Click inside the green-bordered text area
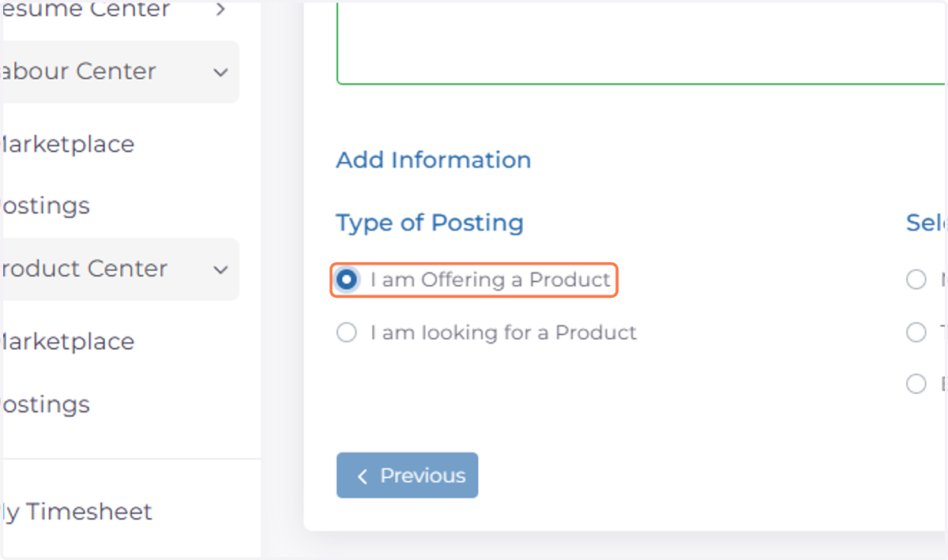Screen dimensions: 948x560 click(641, 42)
